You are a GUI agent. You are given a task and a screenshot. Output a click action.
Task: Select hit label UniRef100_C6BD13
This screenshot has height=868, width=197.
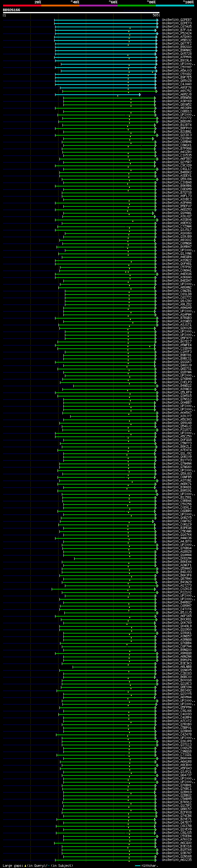177,111
